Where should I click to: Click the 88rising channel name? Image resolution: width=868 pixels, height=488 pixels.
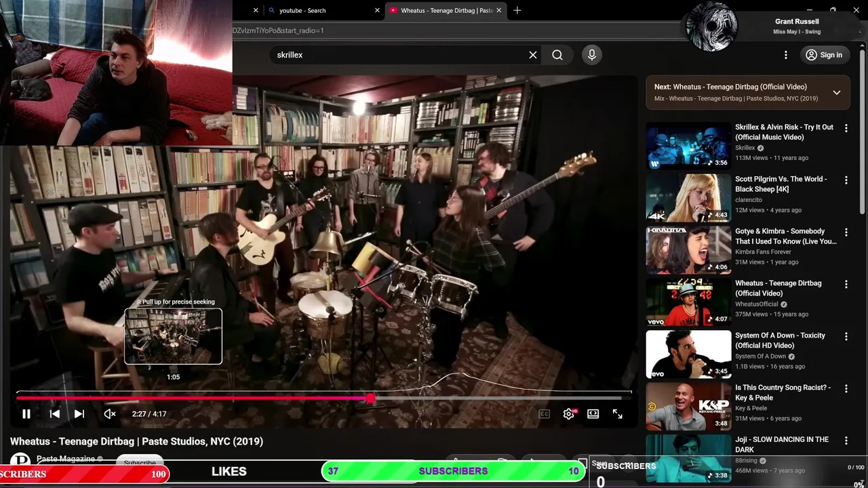click(x=746, y=461)
